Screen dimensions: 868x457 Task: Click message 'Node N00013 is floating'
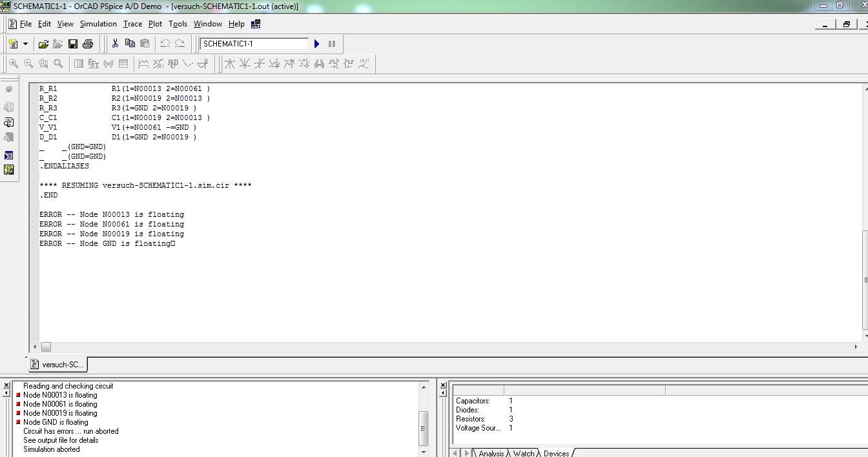point(60,395)
